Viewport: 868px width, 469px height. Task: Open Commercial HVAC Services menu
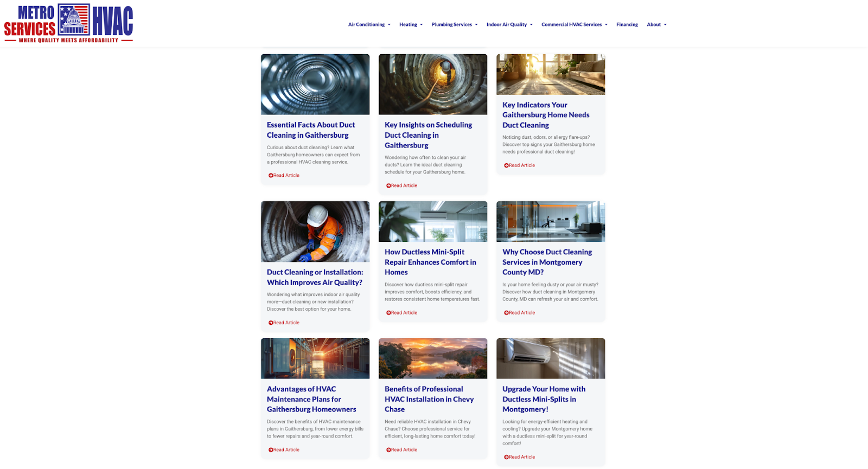(574, 24)
